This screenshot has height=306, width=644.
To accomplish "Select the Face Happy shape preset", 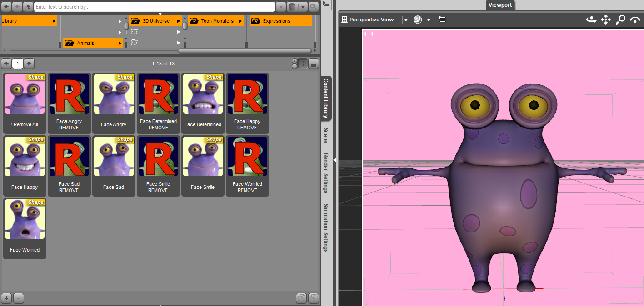I will coord(25,166).
